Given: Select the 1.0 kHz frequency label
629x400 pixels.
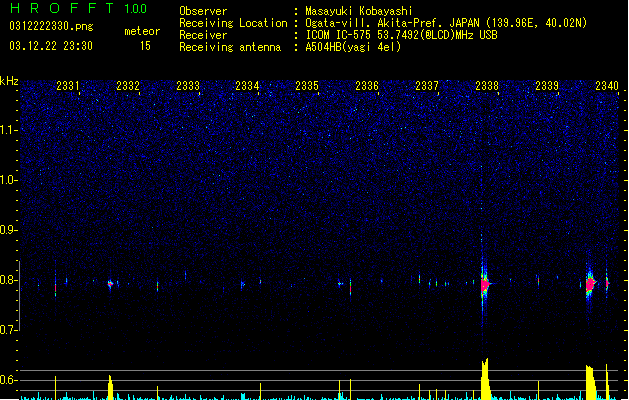Looking at the screenshot, I should (x=9, y=180).
